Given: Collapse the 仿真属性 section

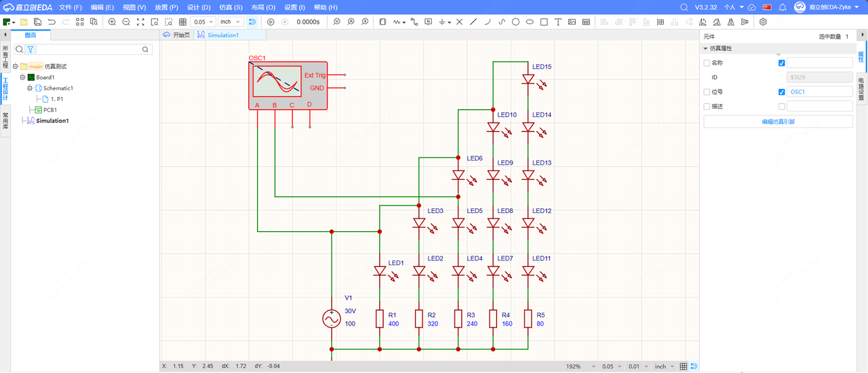Looking at the screenshot, I should (x=705, y=49).
